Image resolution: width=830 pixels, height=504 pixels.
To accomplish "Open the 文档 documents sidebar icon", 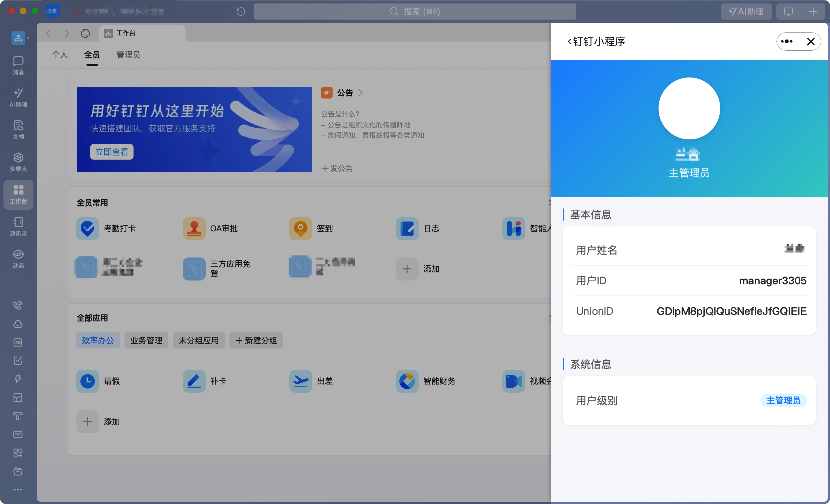I will coord(18,130).
